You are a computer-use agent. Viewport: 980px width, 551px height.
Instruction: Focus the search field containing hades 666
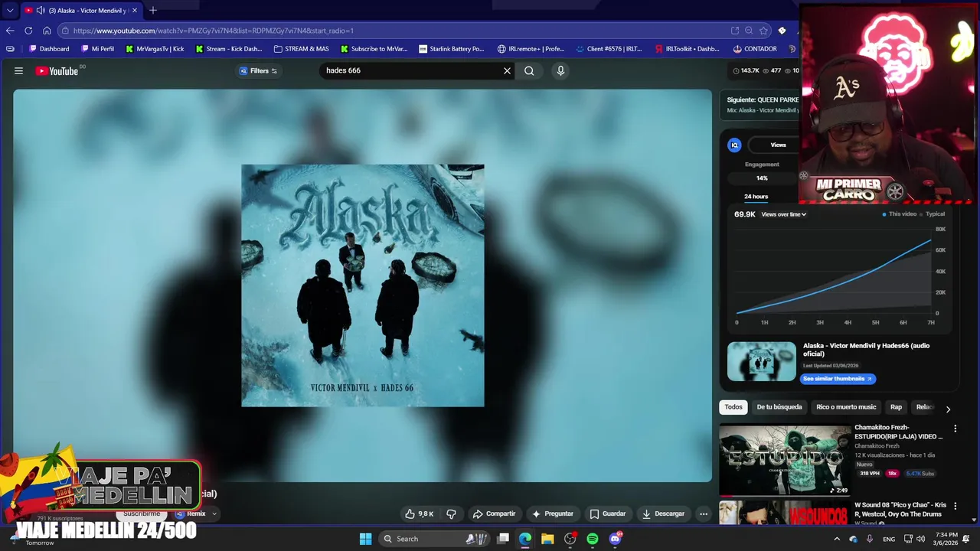[410, 70]
